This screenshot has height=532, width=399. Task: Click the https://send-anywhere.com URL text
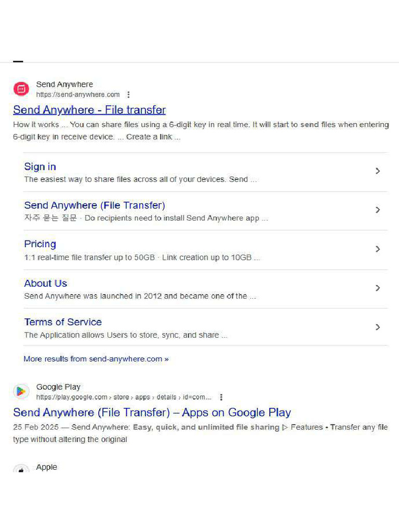point(78,95)
